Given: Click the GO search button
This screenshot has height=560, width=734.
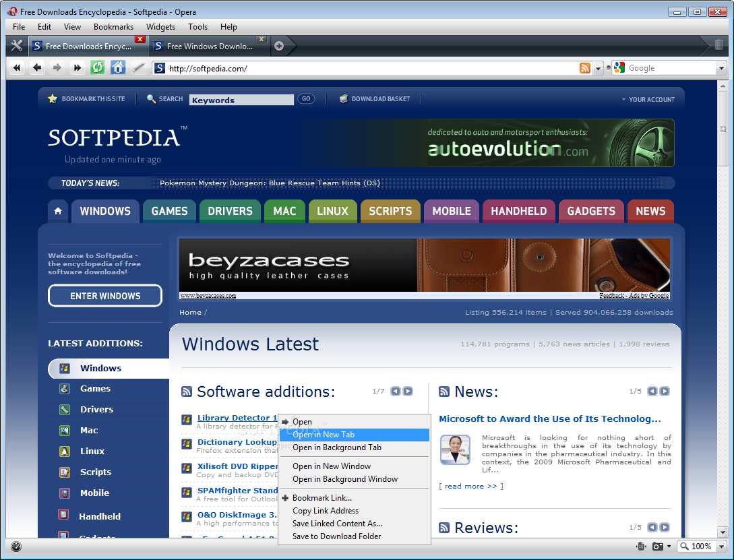Looking at the screenshot, I should [x=306, y=98].
